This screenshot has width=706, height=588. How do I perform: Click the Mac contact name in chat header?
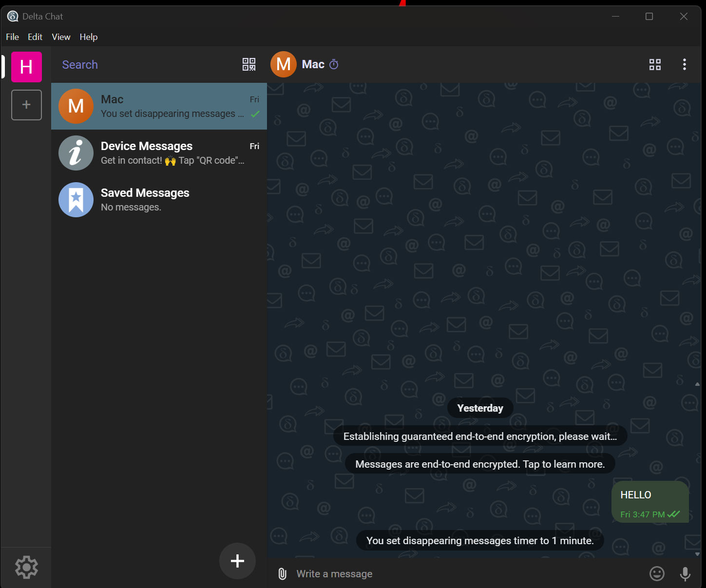[x=313, y=64]
